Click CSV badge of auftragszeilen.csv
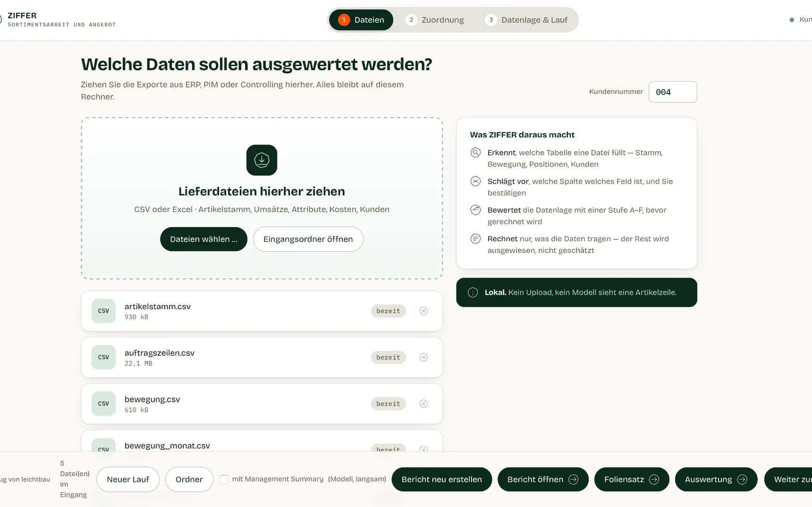 [x=103, y=357]
